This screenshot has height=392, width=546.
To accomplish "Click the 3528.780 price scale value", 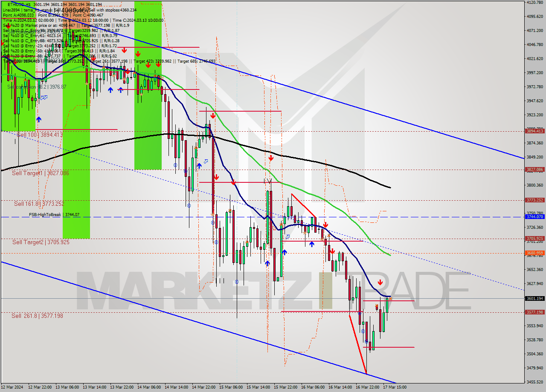I will click(534, 340).
